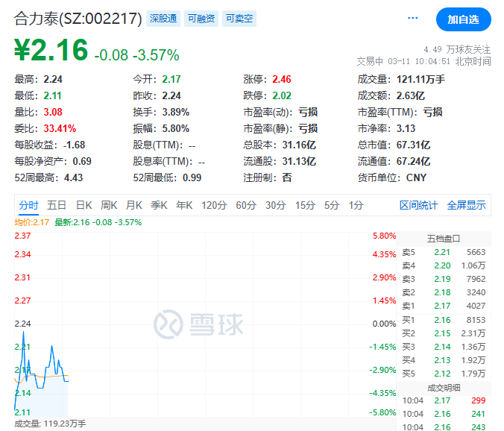Click the 成交额 value 2.63亿
The width and height of the screenshot is (504, 431).
(x=411, y=95)
